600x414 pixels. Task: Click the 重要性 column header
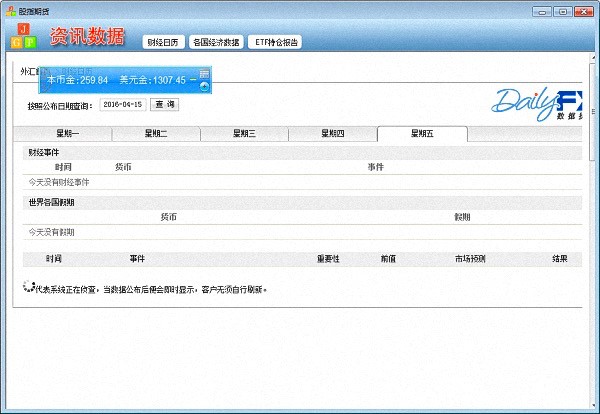[328, 259]
